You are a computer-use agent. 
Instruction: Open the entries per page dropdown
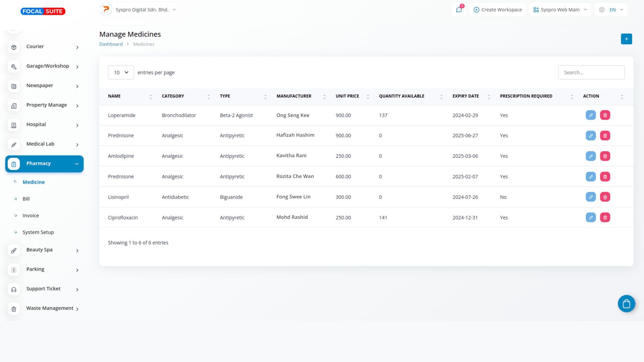pos(121,72)
